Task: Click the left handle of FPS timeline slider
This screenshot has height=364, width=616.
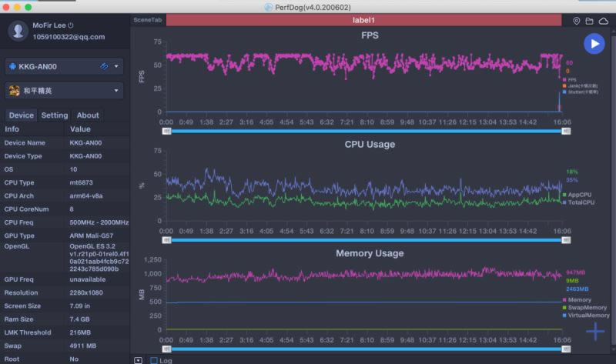Action: (166, 131)
